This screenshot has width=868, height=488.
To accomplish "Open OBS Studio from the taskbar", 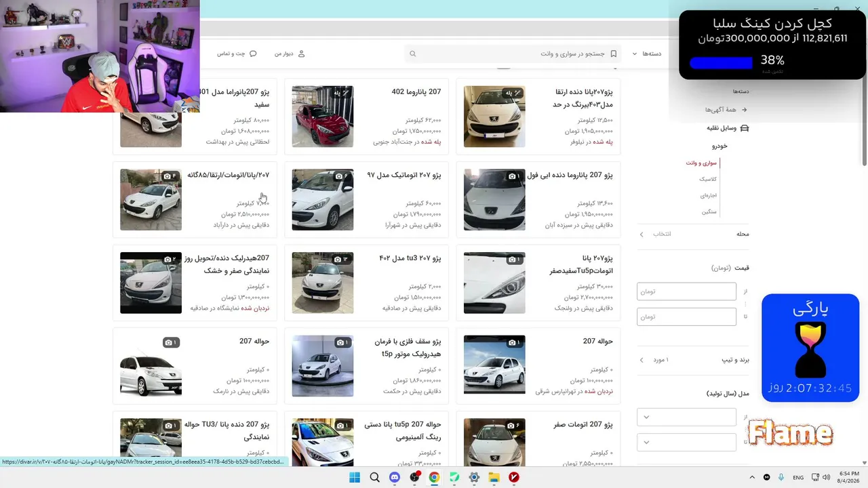I will pos(414,477).
